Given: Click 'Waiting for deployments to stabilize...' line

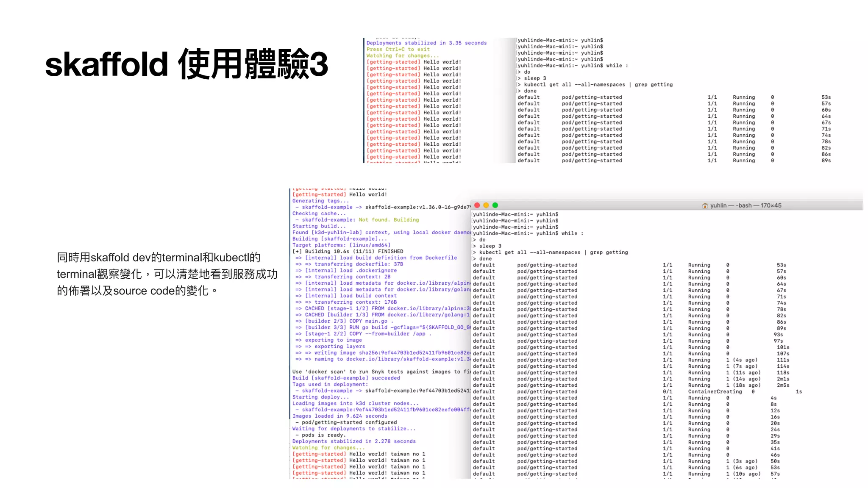Looking at the screenshot, I should [x=354, y=429].
